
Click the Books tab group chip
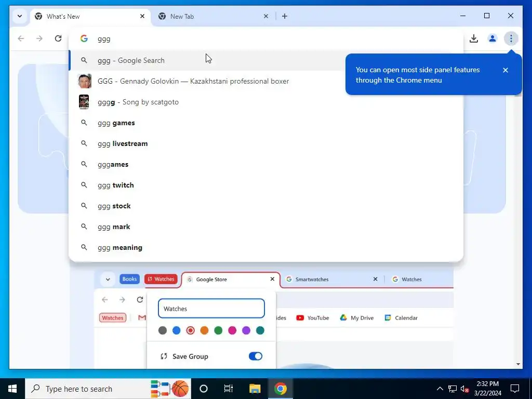[x=129, y=279]
